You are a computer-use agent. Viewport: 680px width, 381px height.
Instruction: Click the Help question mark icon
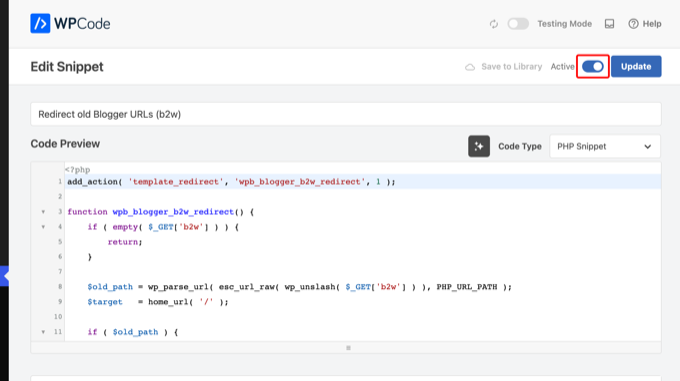tap(633, 24)
